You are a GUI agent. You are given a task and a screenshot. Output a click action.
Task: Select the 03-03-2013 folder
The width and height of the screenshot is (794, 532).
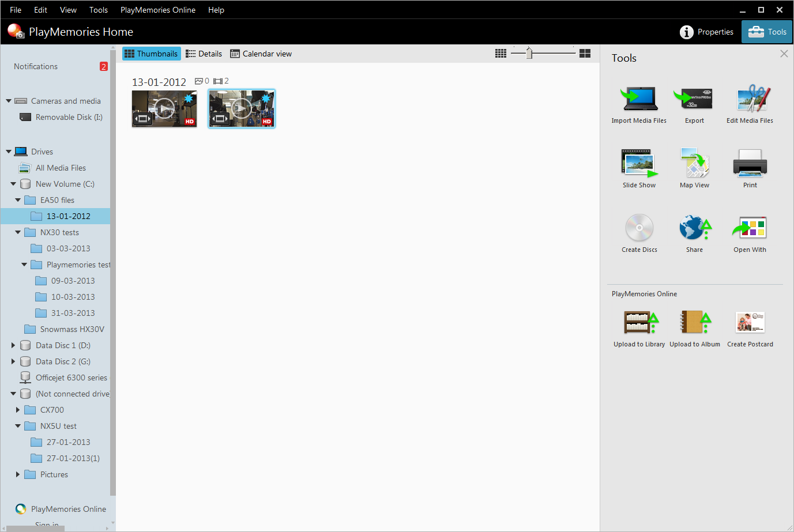point(61,248)
